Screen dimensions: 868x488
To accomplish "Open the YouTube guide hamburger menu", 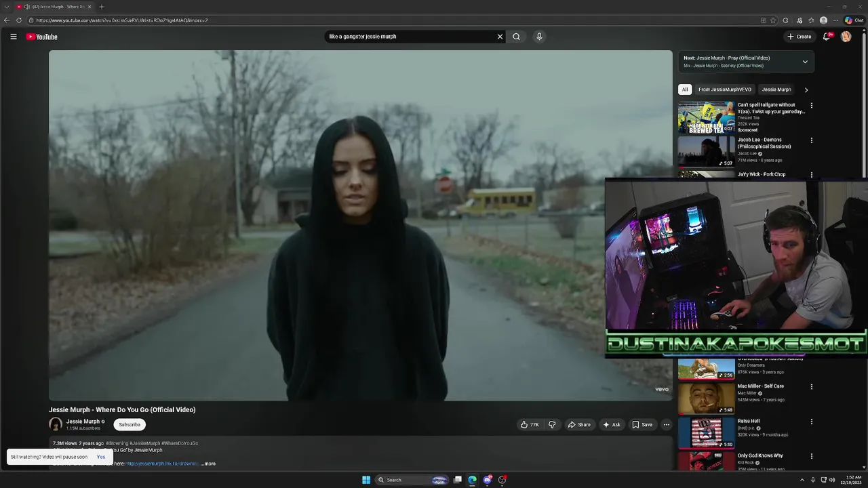I will pos(13,37).
